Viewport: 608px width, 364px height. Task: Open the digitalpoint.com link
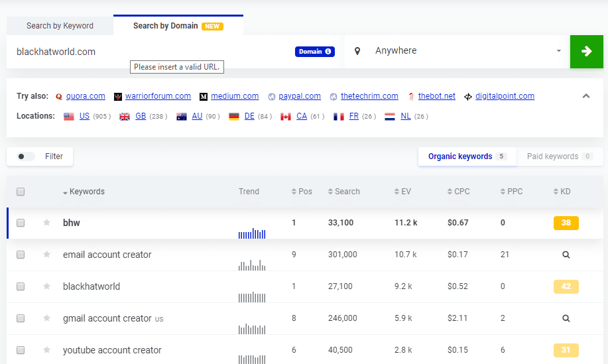tap(505, 96)
